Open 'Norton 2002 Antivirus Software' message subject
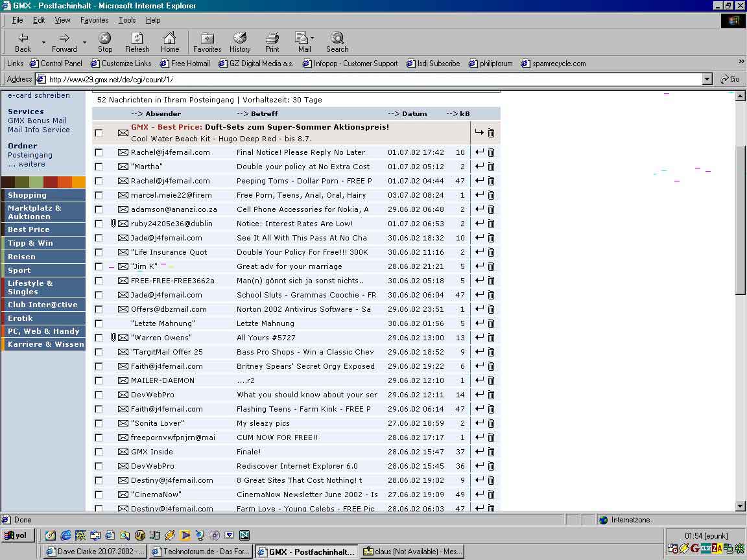This screenshot has width=747, height=560. 303,309
